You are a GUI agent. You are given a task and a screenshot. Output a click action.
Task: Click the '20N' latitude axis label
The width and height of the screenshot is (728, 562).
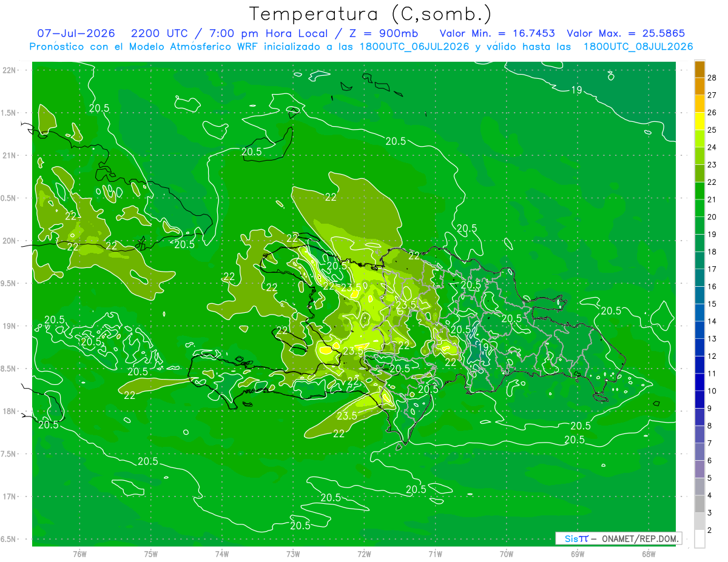(10, 241)
